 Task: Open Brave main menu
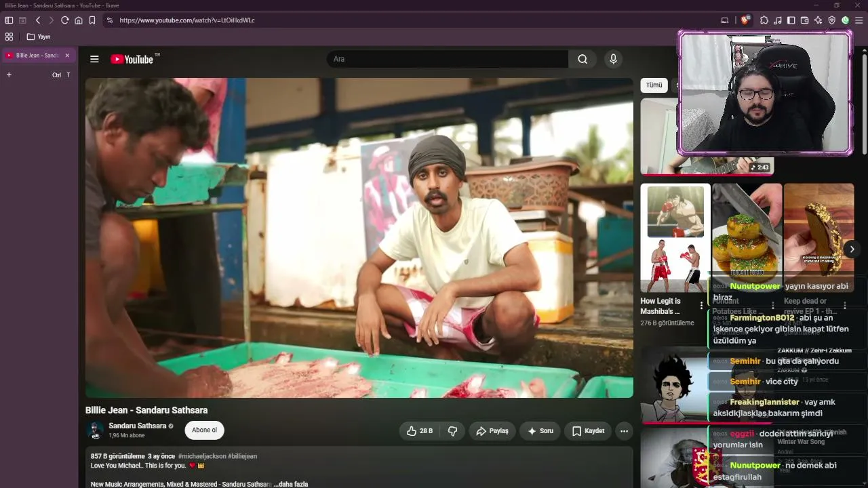click(x=859, y=20)
